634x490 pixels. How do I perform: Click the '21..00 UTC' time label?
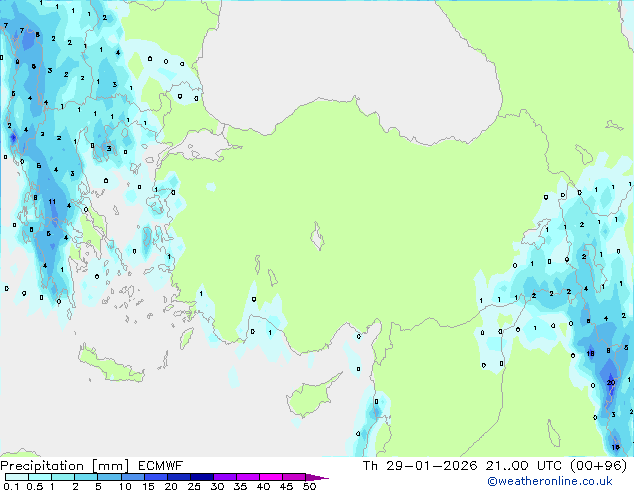(x=523, y=466)
